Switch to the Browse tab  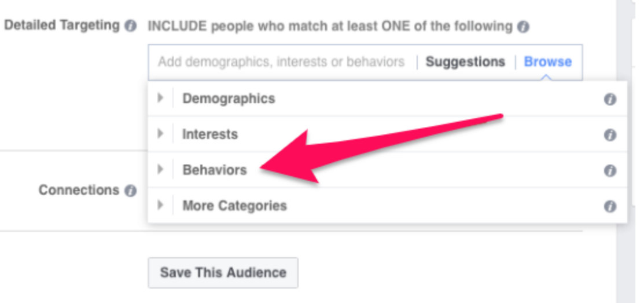pyautogui.click(x=548, y=61)
